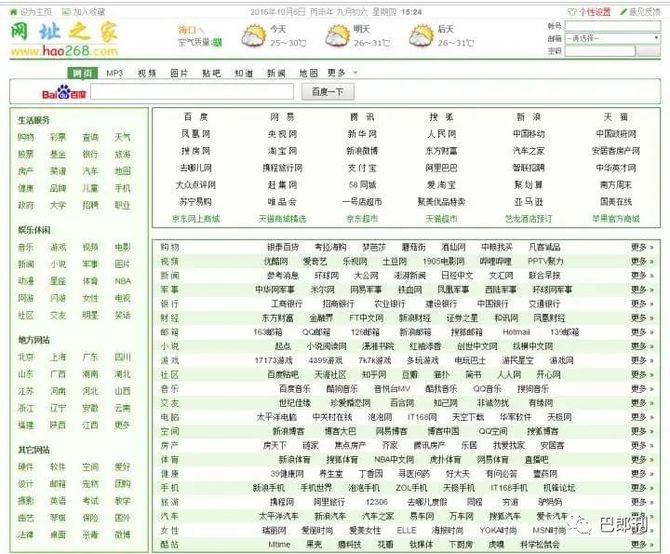Screen dimensions: 670x554
Task: Open 中关村在线 in the 电脑 row
Action: point(332,417)
